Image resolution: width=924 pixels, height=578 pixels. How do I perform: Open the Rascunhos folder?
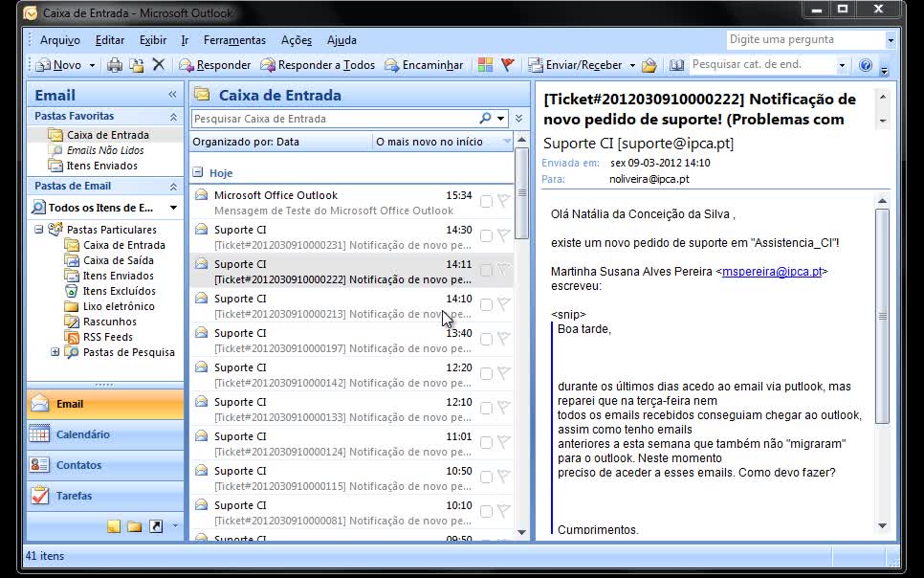[x=110, y=322]
